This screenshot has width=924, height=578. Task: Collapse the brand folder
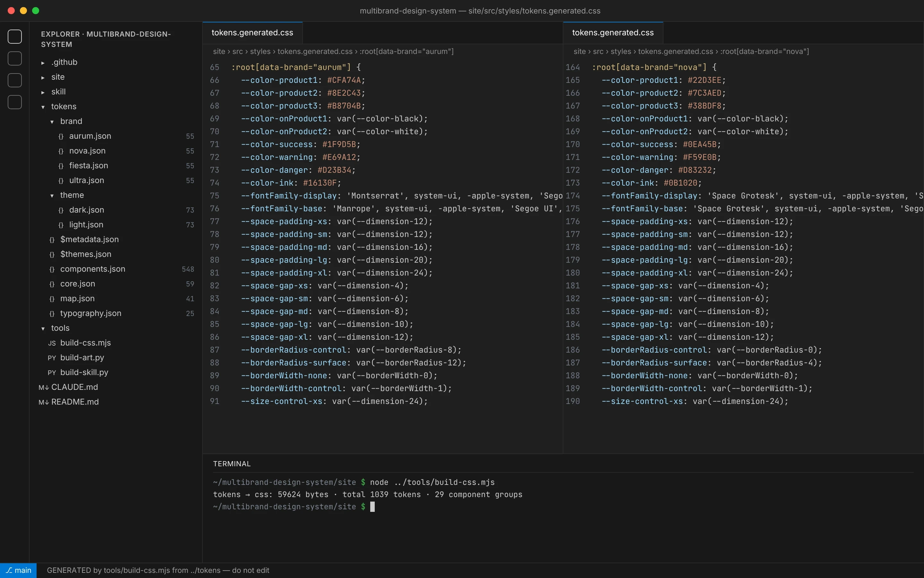(52, 122)
